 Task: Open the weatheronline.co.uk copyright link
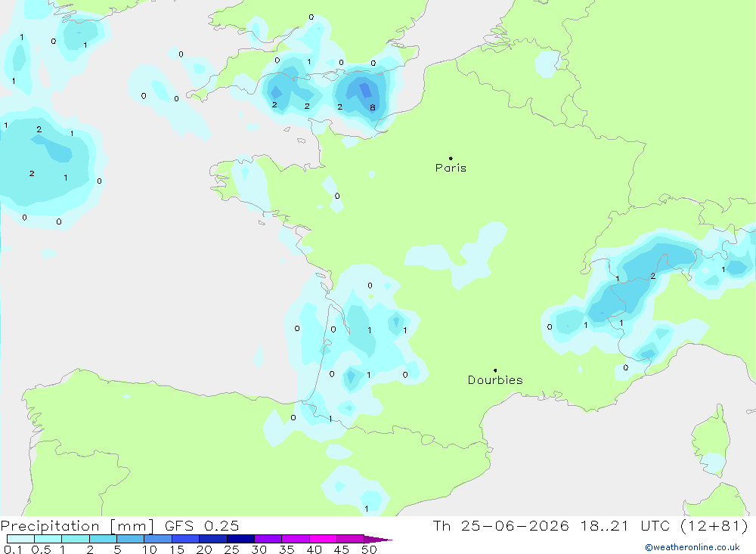692,547
